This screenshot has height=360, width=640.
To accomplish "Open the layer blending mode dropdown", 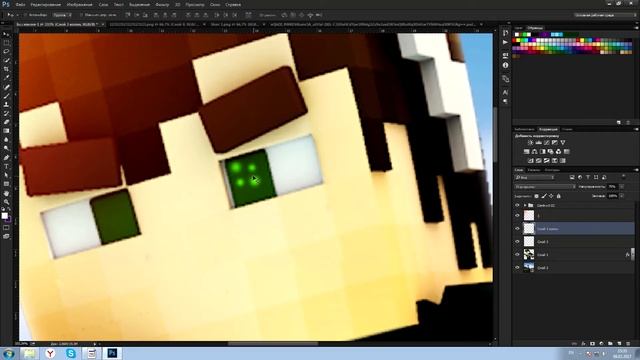I will (x=545, y=187).
